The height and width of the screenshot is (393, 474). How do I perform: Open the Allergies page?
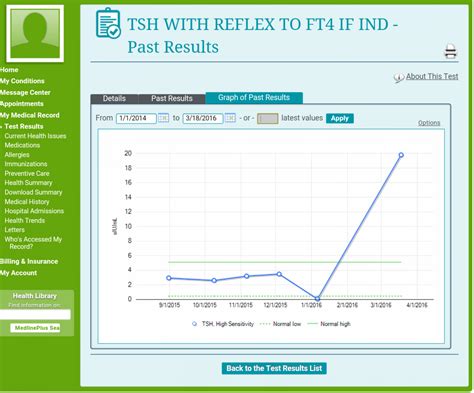click(17, 155)
